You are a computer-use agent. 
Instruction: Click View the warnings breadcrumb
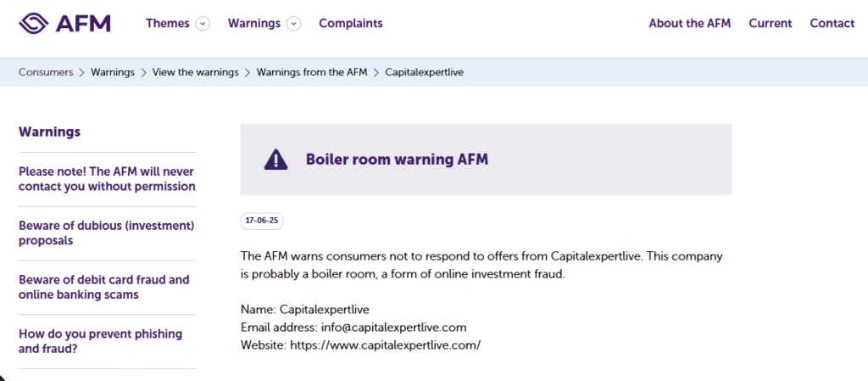point(195,72)
